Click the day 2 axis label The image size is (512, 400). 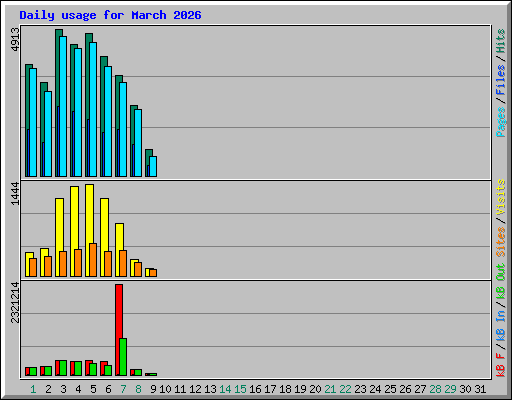pyautogui.click(x=48, y=389)
